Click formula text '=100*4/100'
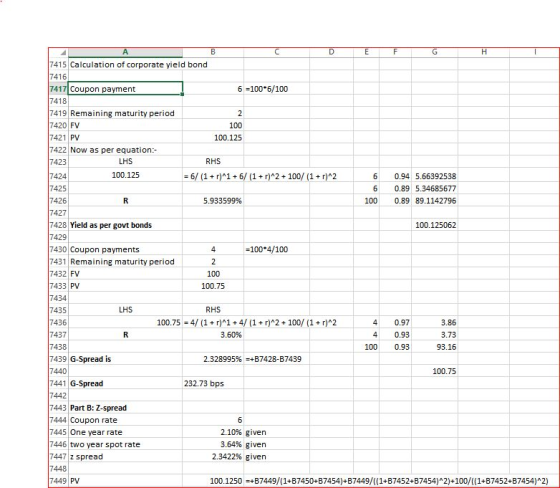The width and height of the screenshot is (560, 488). point(266,249)
